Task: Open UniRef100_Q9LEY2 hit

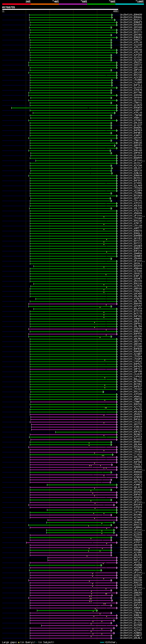Action: click(131, 321)
